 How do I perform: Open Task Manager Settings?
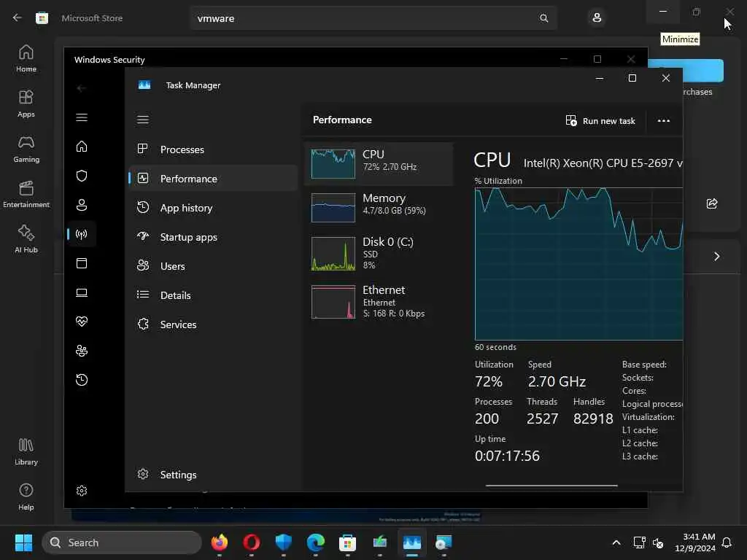(x=213, y=474)
